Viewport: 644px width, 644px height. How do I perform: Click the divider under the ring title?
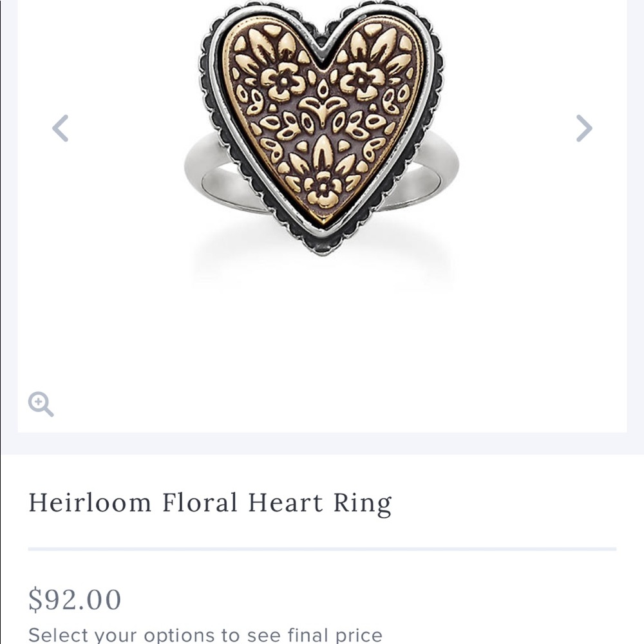(x=322, y=549)
